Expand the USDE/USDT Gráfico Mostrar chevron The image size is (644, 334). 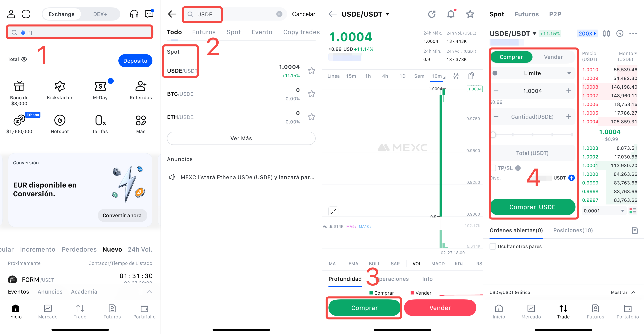(633, 292)
